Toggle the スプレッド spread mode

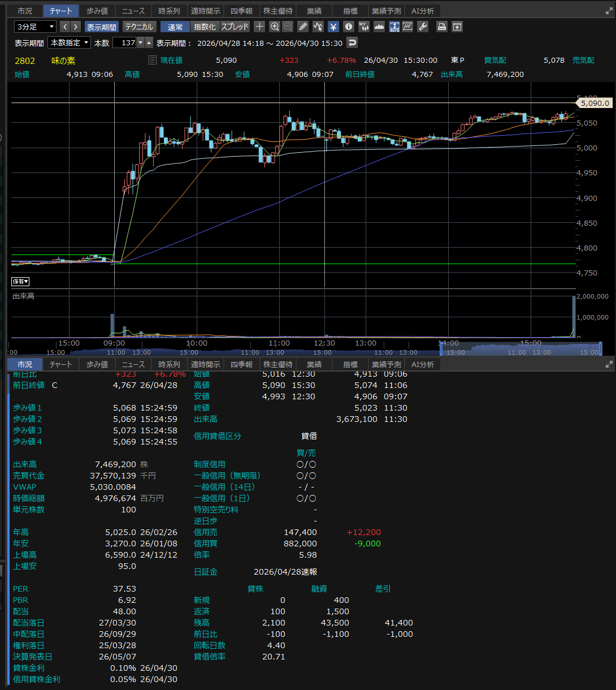235,27
